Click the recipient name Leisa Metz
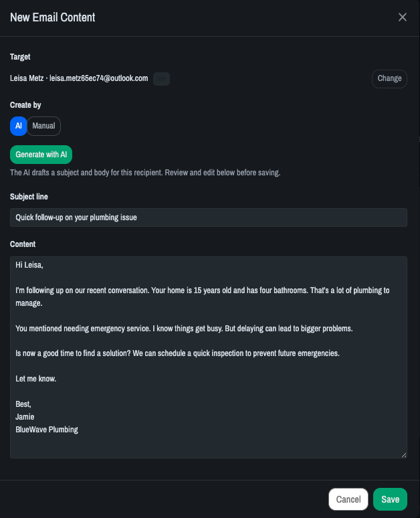Viewport: 420px width, 518px height. pyautogui.click(x=27, y=78)
